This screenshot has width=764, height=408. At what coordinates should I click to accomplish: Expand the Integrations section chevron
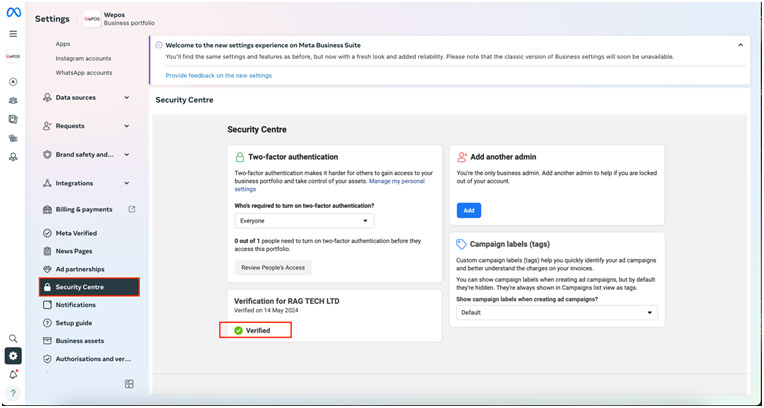tap(127, 183)
